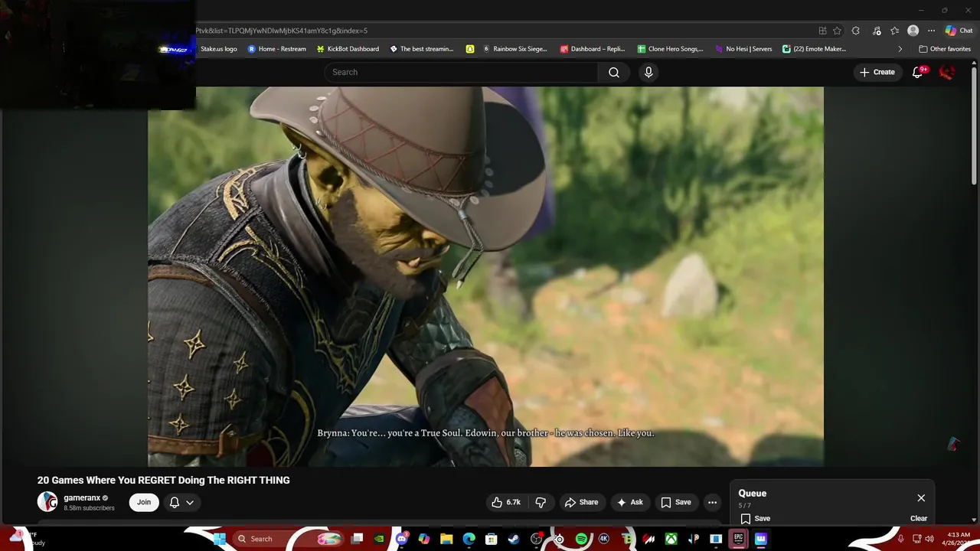Toggle channel notification bell for gameranx
Image resolution: width=980 pixels, height=551 pixels.
[175, 502]
